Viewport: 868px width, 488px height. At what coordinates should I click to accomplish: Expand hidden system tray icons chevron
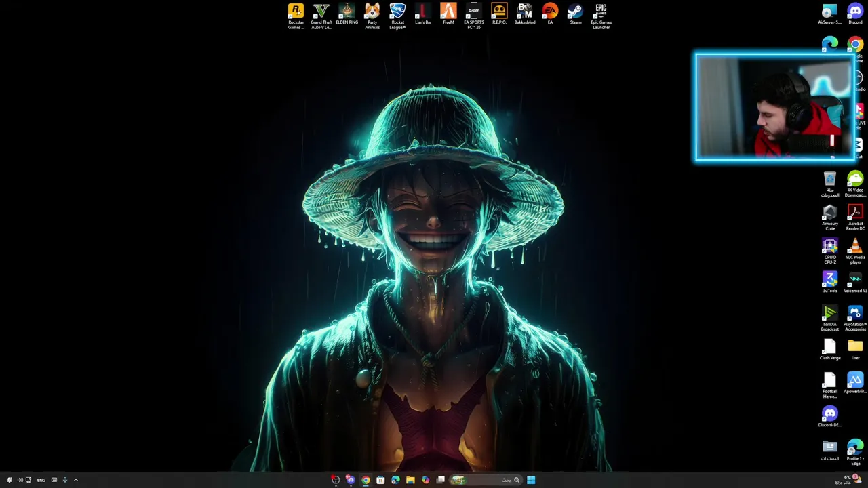pyautogui.click(x=75, y=480)
